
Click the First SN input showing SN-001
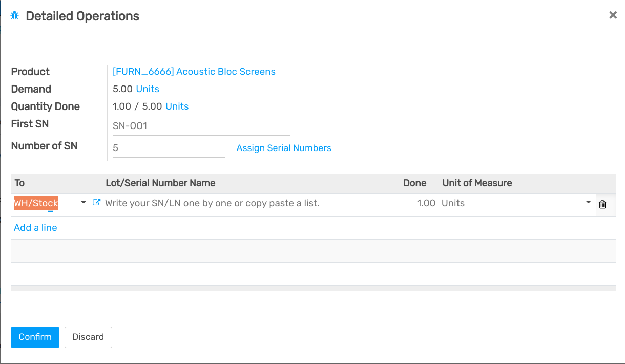click(x=179, y=125)
